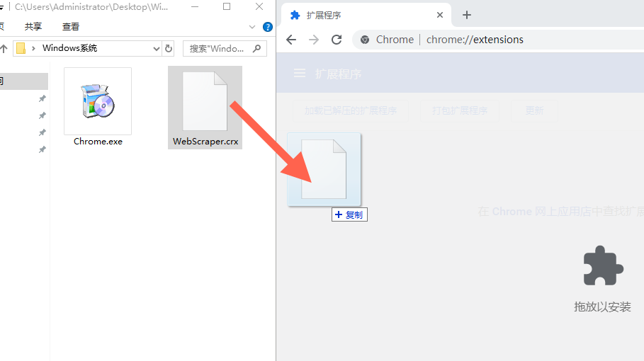The height and width of the screenshot is (361, 644).
Task: Go up one folder level in Explorer
Action: pyautogui.click(x=4, y=48)
